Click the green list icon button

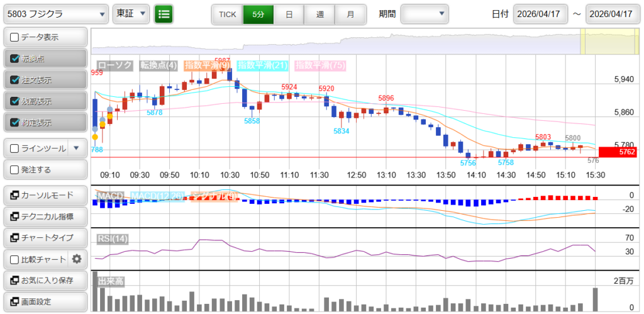pos(164,13)
